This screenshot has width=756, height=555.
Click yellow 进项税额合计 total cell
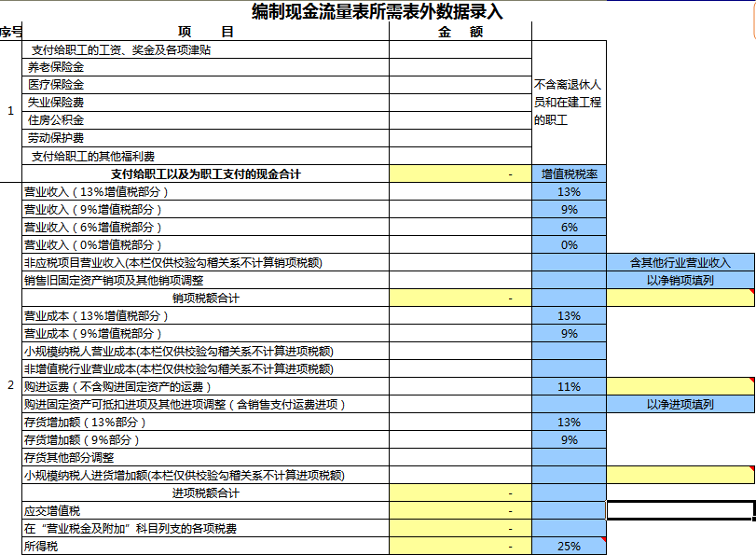click(457, 493)
